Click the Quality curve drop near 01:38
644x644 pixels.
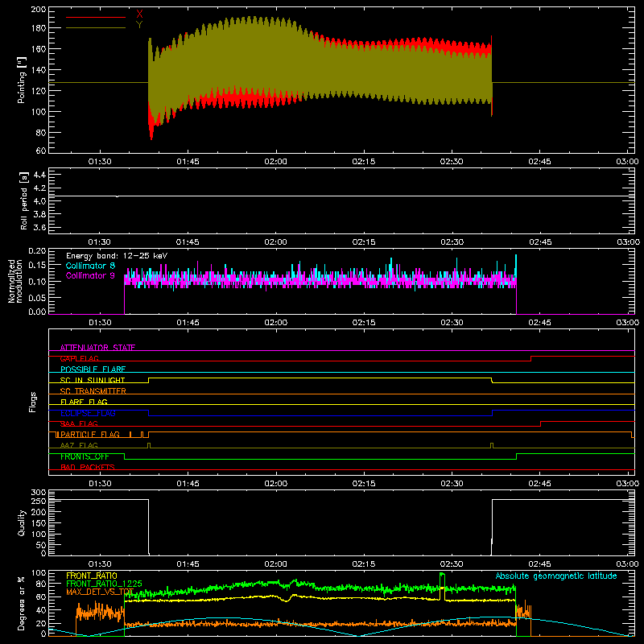tap(148, 527)
